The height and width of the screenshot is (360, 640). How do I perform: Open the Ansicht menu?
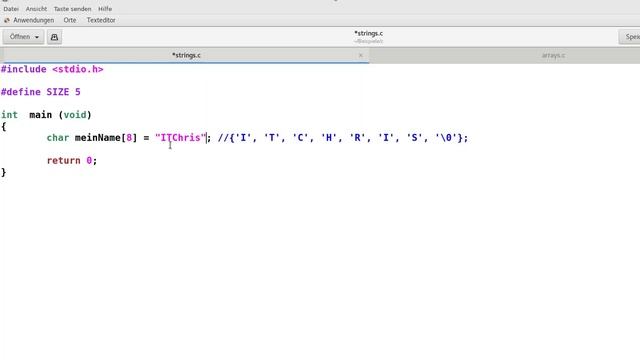[x=36, y=9]
